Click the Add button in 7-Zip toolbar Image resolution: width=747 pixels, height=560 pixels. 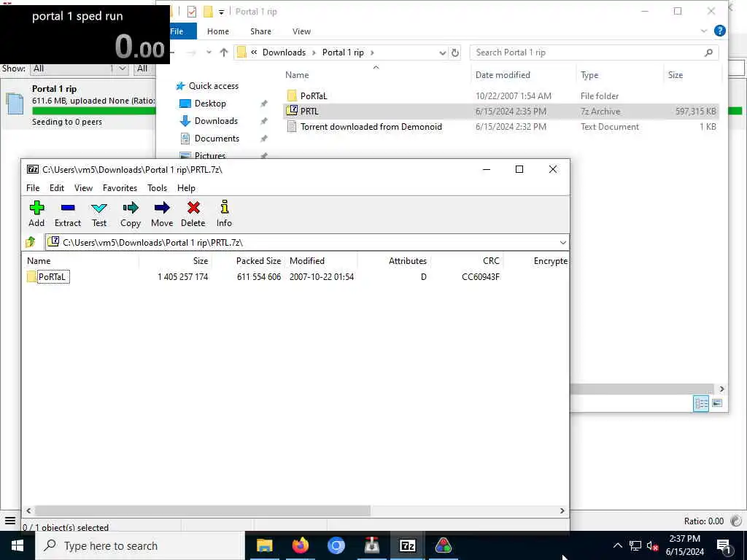tap(36, 214)
